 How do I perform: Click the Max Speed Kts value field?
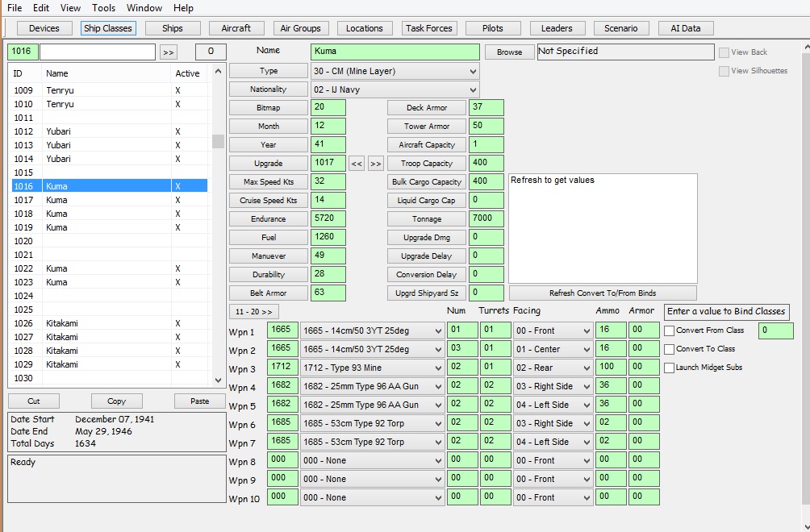(328, 182)
